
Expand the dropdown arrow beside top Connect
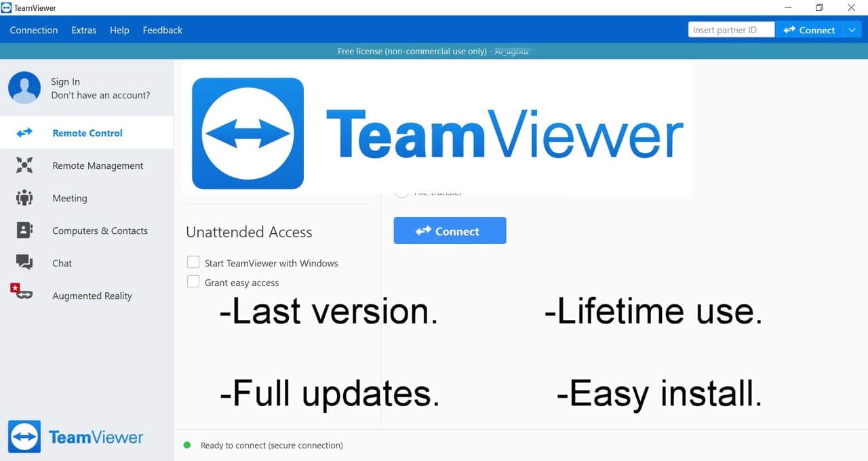(x=852, y=30)
